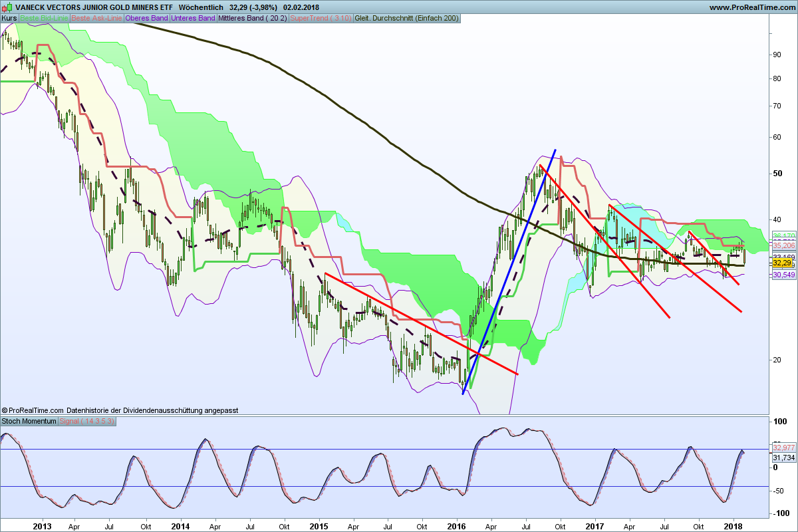
Task: Click the Signal ( 14 3 5 3) label
Action: tap(88, 422)
